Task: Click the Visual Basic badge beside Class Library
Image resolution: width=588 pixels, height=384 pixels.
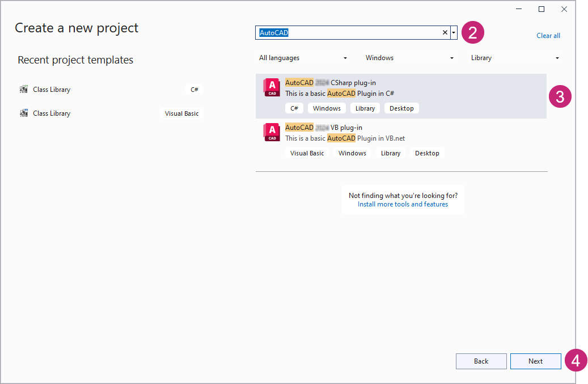Action: coord(182,113)
